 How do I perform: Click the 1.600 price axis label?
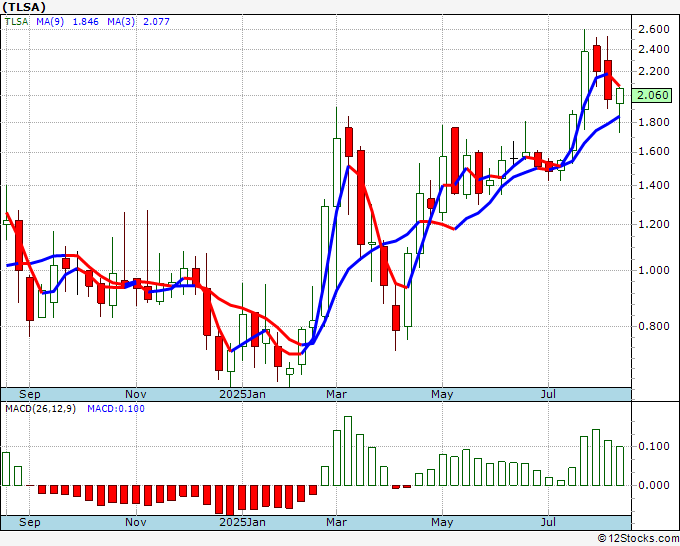tap(654, 152)
